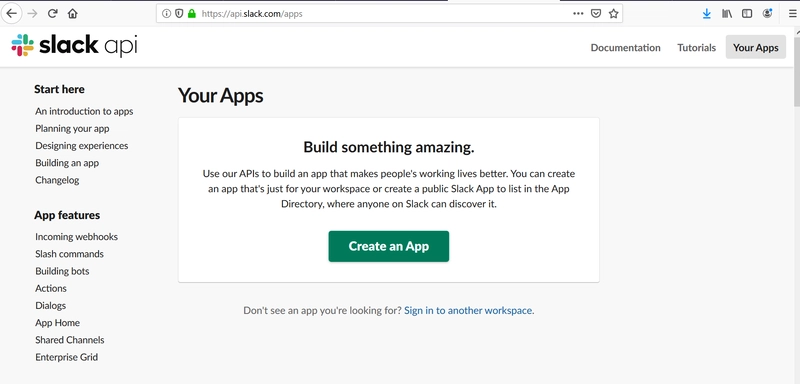Open the downloads arrow icon
The height and width of the screenshot is (384, 800).
pyautogui.click(x=707, y=14)
